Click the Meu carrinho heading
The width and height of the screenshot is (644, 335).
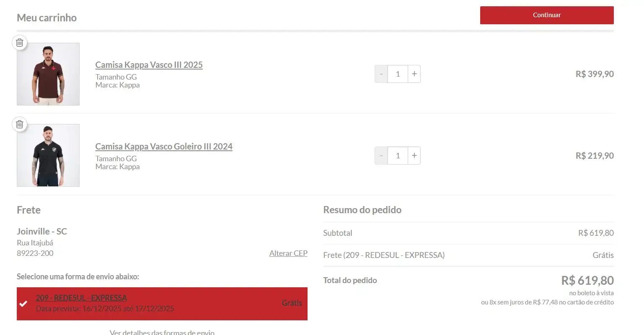47,18
